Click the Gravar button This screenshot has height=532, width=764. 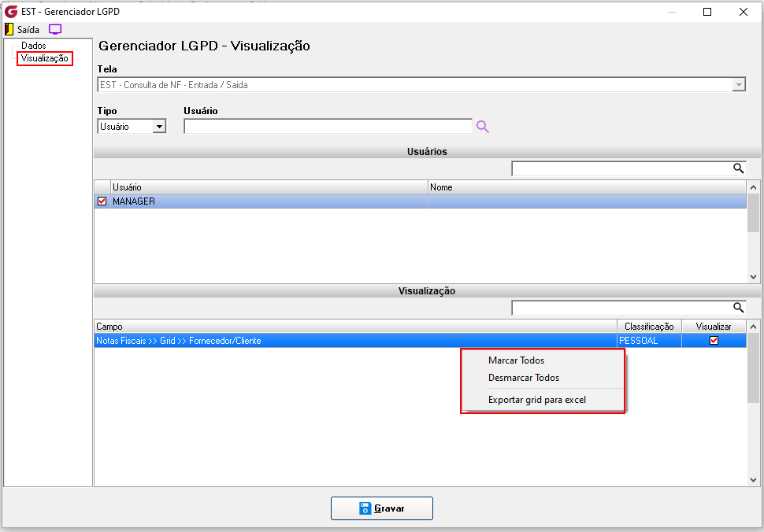click(381, 508)
